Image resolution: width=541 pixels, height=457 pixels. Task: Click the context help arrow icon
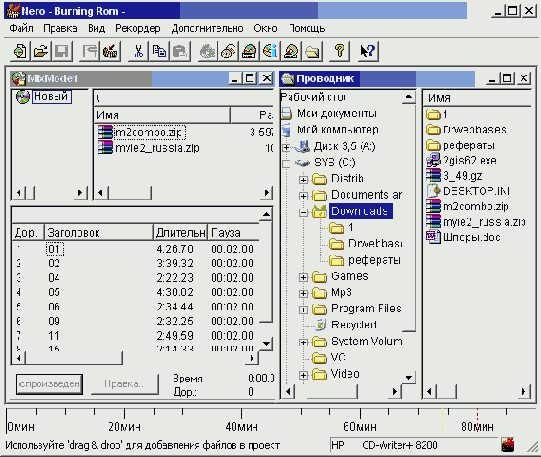(368, 51)
